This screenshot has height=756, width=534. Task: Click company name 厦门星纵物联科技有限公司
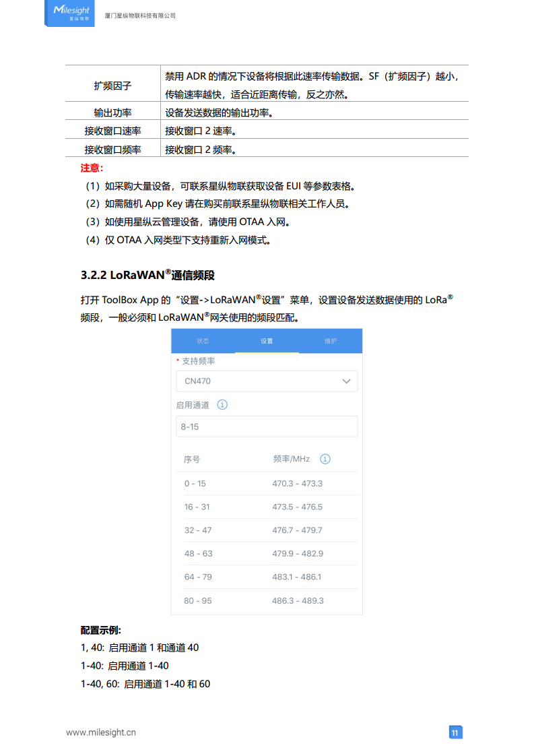pos(140,16)
